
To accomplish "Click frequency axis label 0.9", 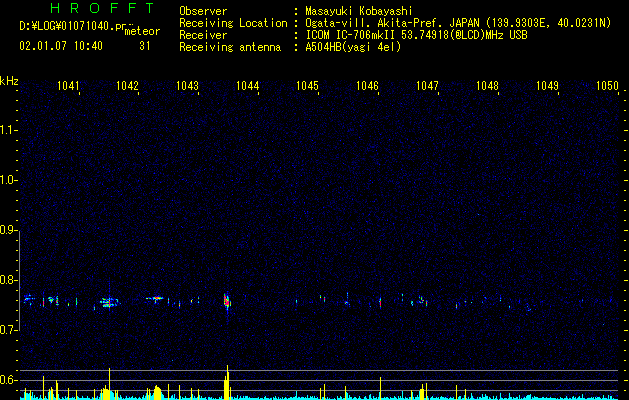I will point(8,230).
